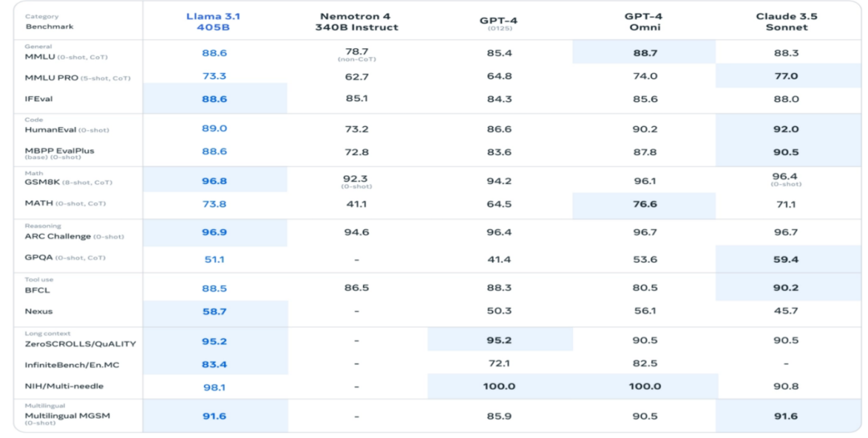Click GPT-4 Omni's HumanEval score 90.2
The image size is (868, 438).
click(x=645, y=129)
